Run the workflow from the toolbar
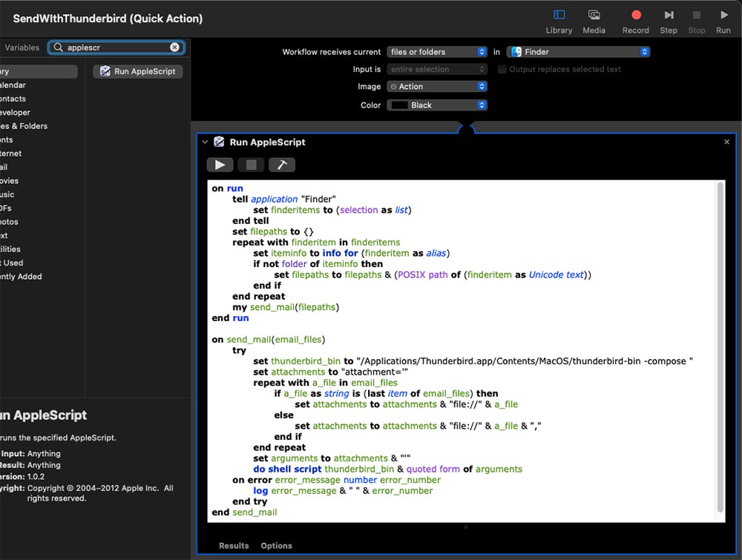This screenshot has width=742, height=560. coord(723,22)
